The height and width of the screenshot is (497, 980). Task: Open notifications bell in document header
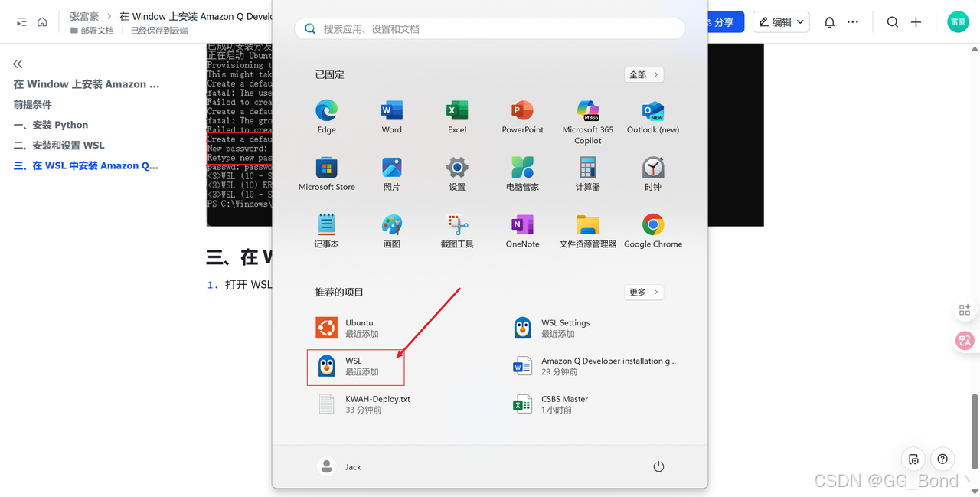tap(829, 22)
